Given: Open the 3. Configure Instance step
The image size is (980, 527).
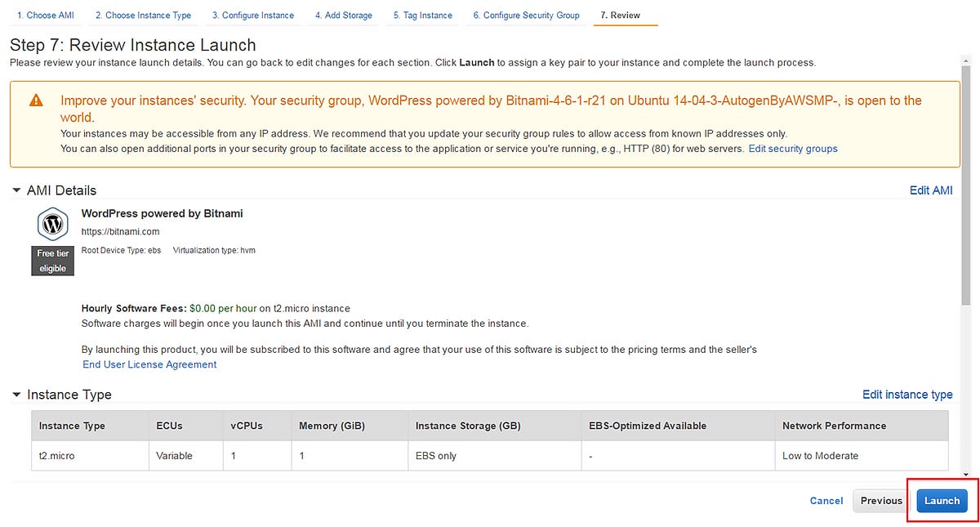Looking at the screenshot, I should 253,16.
